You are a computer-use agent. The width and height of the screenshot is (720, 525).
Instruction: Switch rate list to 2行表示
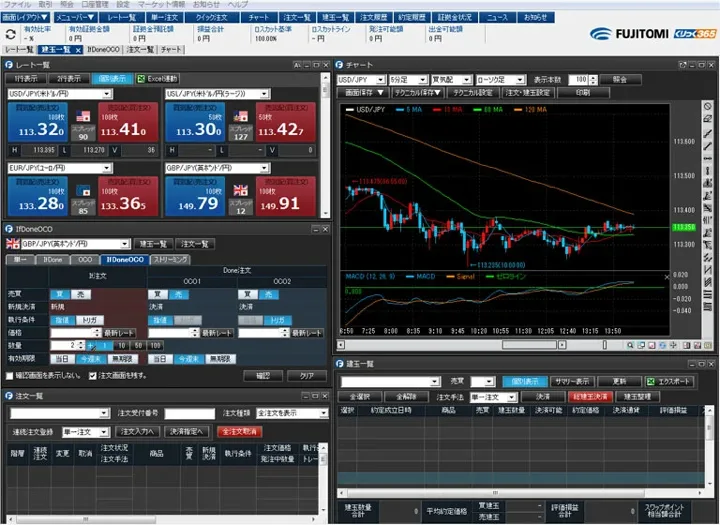pos(69,79)
